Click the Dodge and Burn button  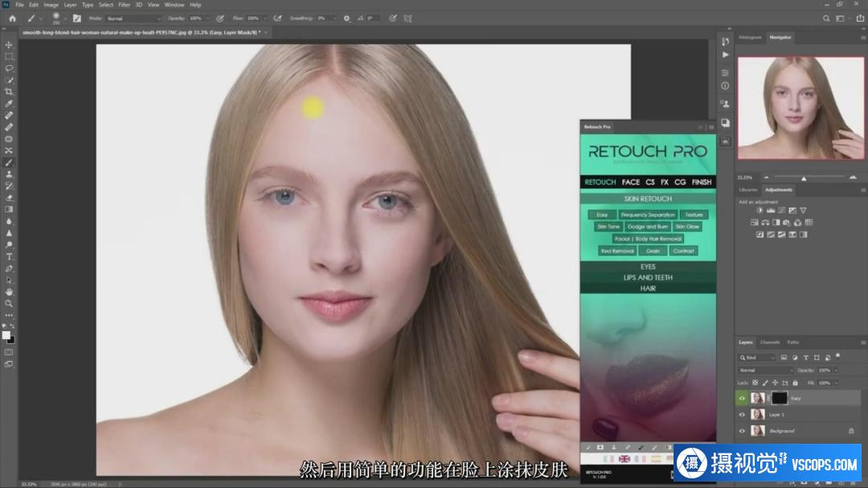[648, 227]
